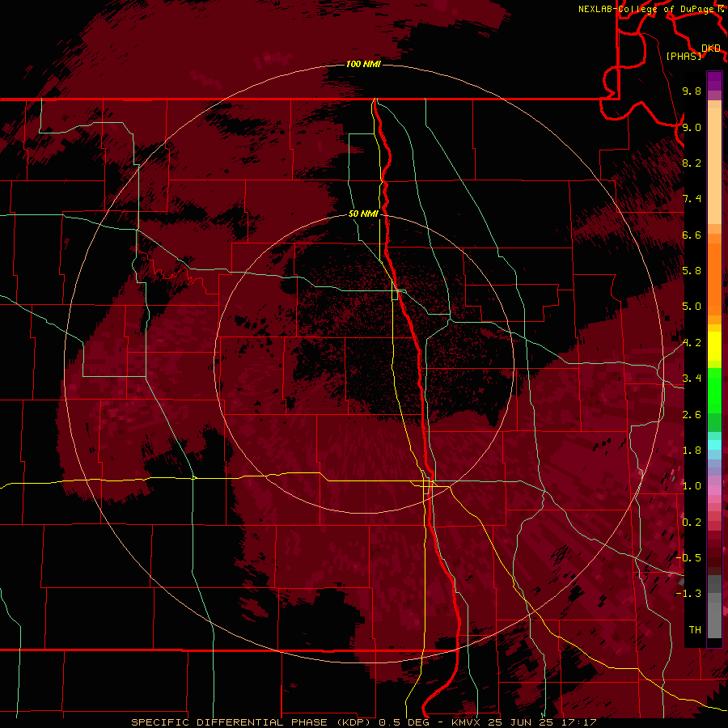Select the -1.3 value on the scale
This screenshot has height=728, width=728.
[688, 594]
